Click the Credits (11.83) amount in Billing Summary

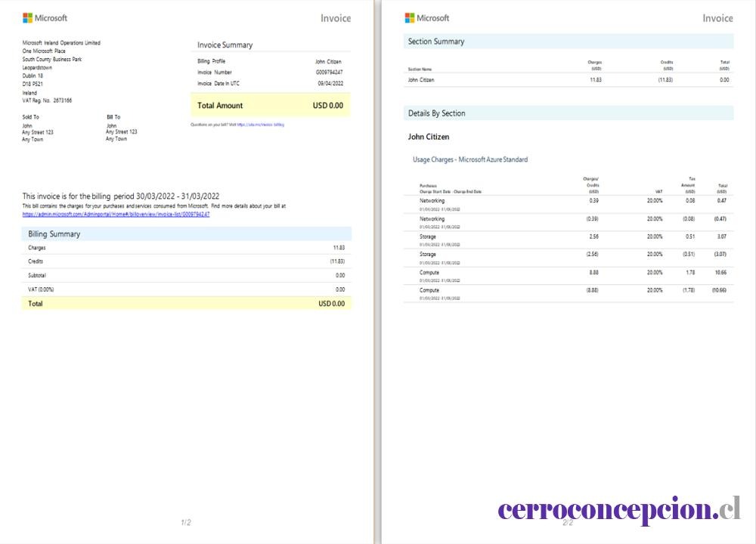tap(337, 261)
